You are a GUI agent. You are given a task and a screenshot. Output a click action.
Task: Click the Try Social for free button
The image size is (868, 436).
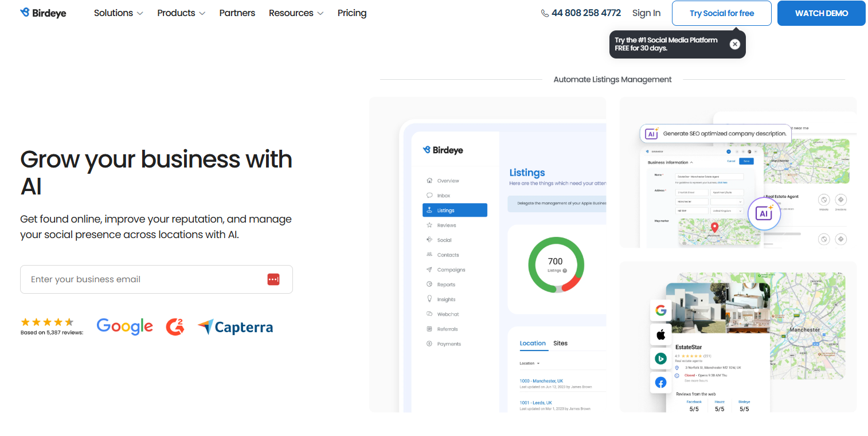click(721, 13)
